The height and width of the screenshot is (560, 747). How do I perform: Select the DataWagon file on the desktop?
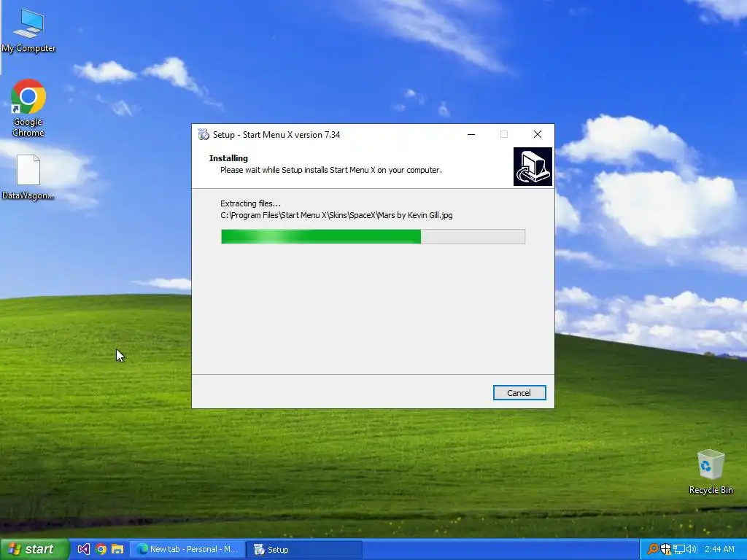[28, 176]
